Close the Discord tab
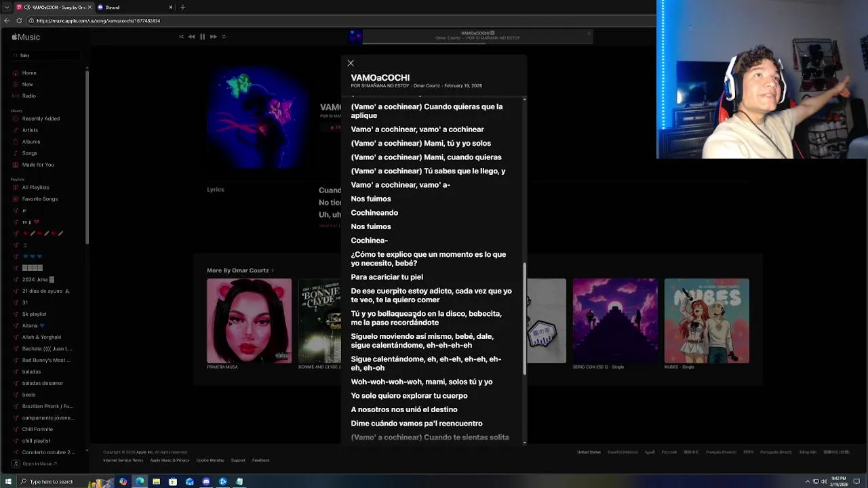868x488 pixels. tap(171, 7)
